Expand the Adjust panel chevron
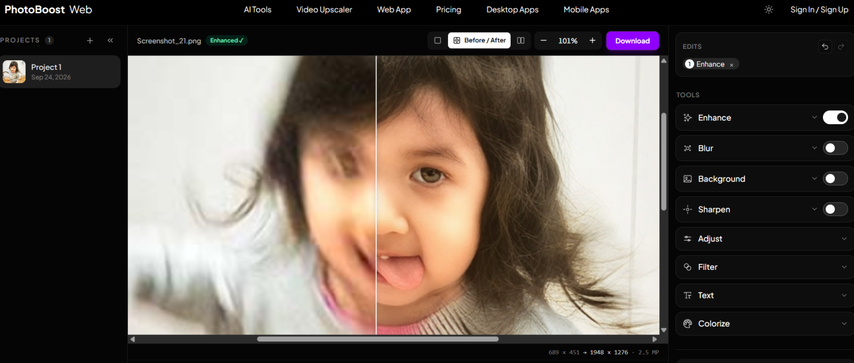Image resolution: width=854 pixels, height=363 pixels. 844,239
